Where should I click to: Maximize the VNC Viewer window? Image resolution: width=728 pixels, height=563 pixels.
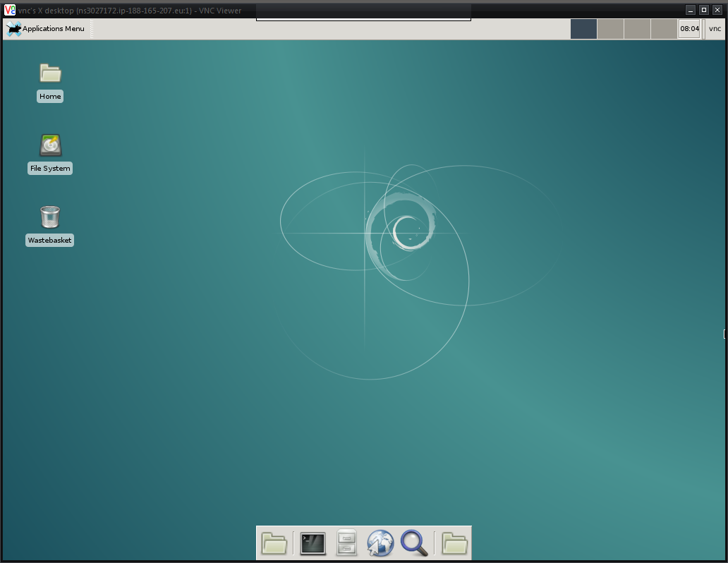coord(704,10)
